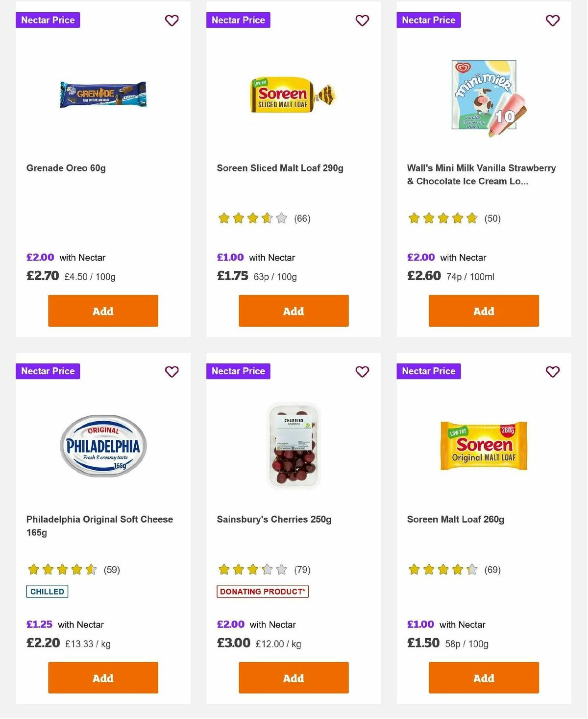Open the Philadelphia Original Soft Cheese 165g page
This screenshot has width=588, height=719.
(99, 526)
